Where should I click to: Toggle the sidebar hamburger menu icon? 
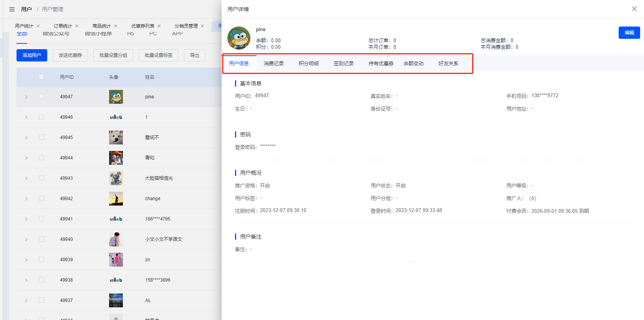[12, 9]
